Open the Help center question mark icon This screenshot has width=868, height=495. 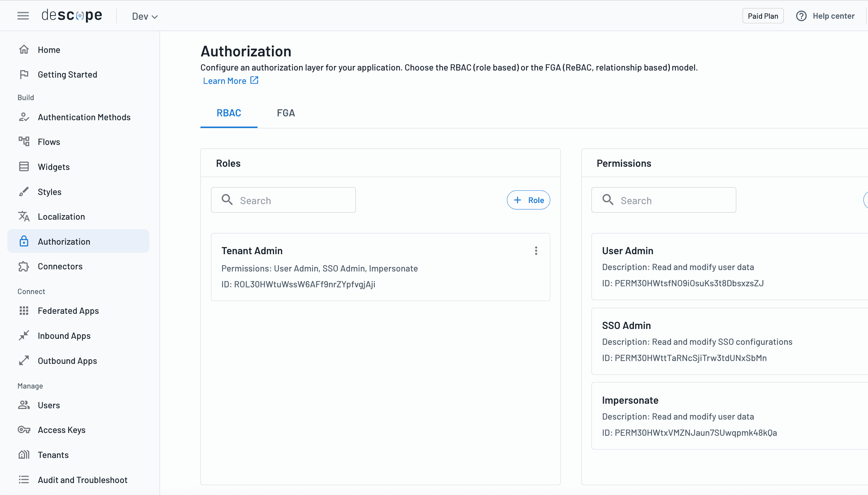(x=801, y=16)
